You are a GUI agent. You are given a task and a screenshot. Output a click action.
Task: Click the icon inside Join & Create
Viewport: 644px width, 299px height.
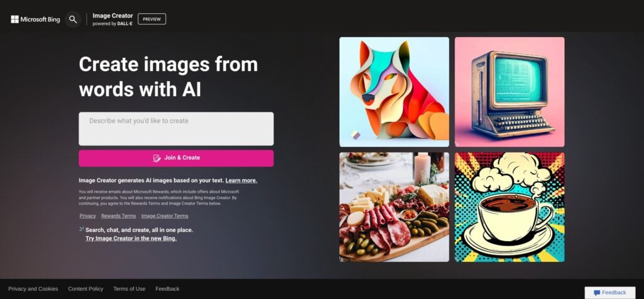(x=157, y=158)
